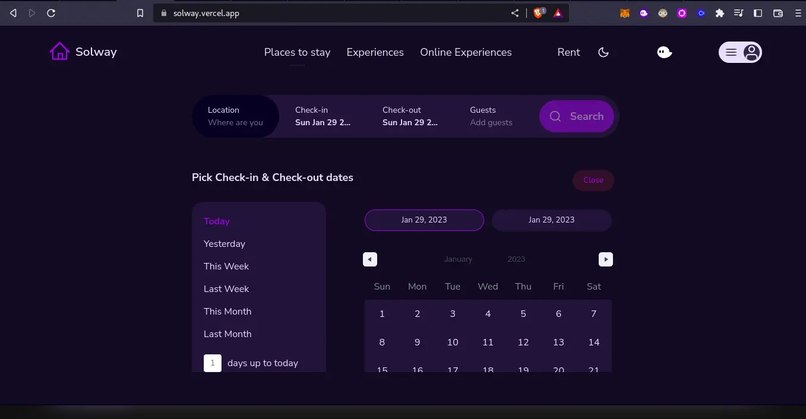Pick January 4 in the calendar
806x419 pixels.
click(x=488, y=314)
